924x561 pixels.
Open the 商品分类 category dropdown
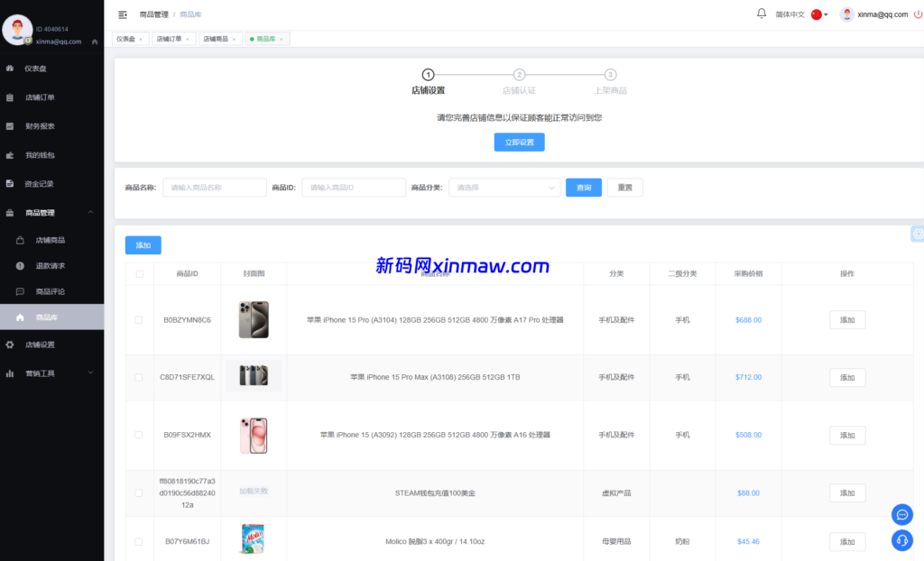(x=504, y=188)
